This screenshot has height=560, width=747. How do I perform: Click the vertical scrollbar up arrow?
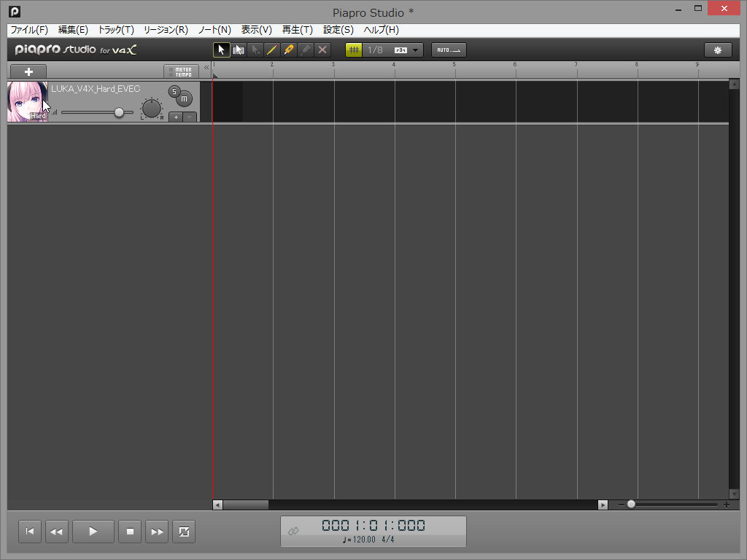(x=734, y=85)
